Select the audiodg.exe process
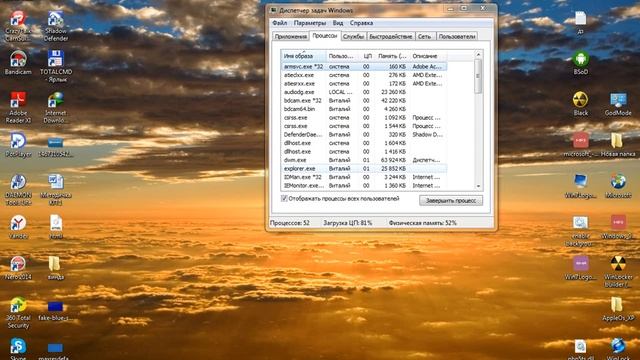Screen dimensions: 640x360 coord(364,92)
